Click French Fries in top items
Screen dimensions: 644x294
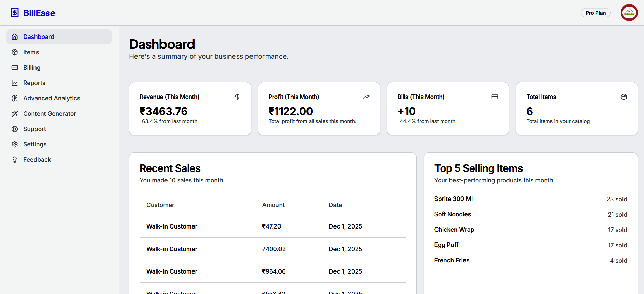[452, 260]
